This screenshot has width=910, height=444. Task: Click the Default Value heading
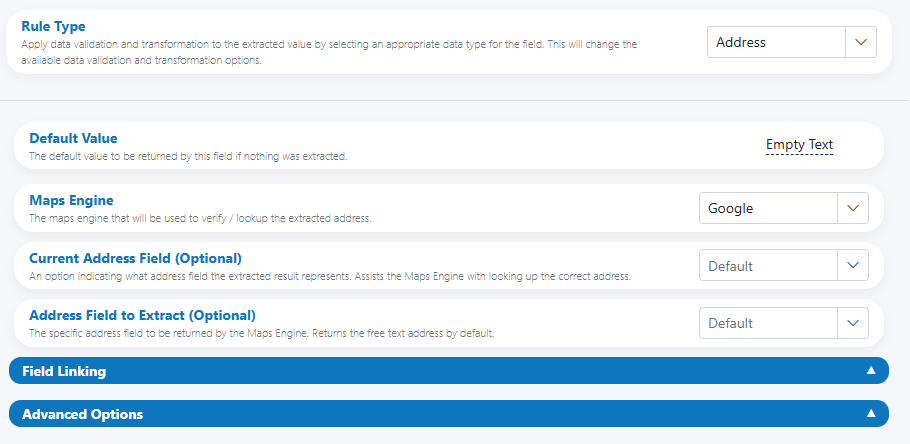(73, 138)
